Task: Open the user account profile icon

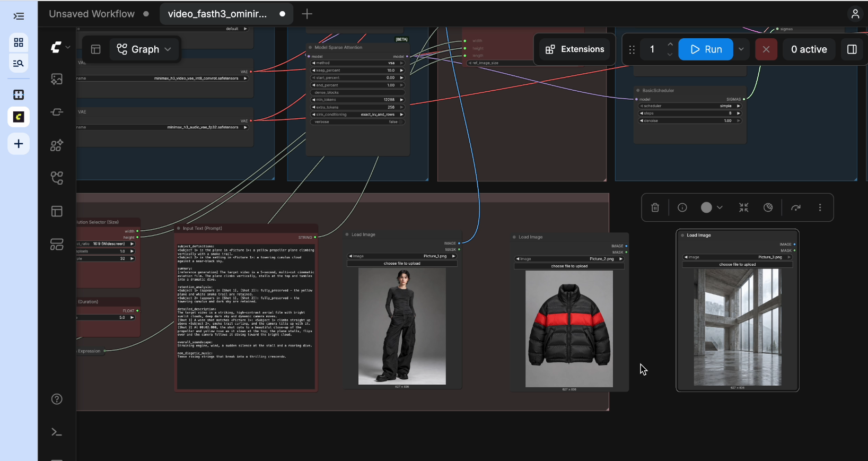Action: tap(855, 14)
